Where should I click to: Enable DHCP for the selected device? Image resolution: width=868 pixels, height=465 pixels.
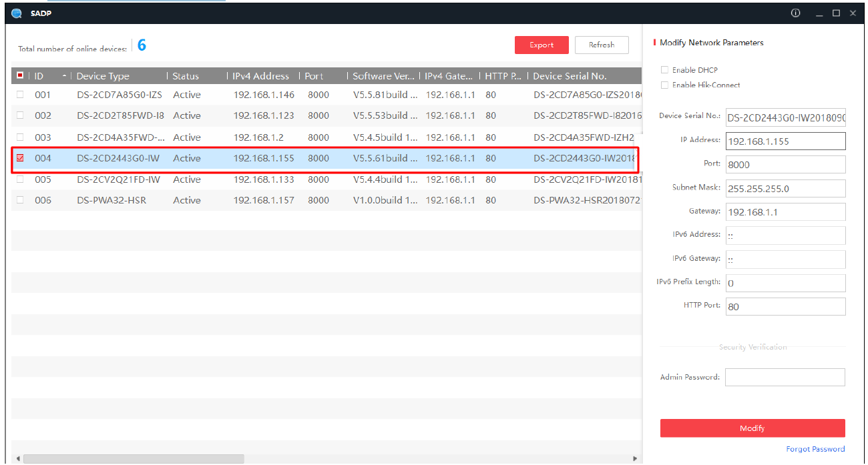pos(664,69)
